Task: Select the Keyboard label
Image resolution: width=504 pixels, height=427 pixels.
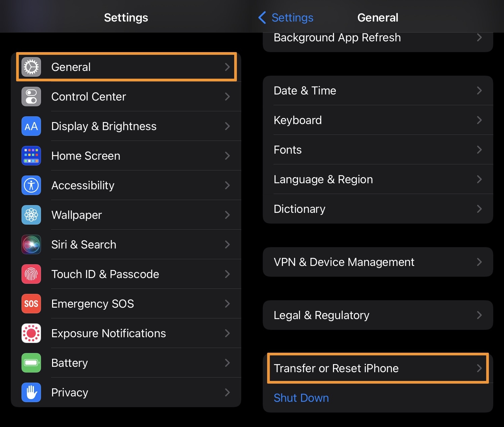Action: coord(298,120)
